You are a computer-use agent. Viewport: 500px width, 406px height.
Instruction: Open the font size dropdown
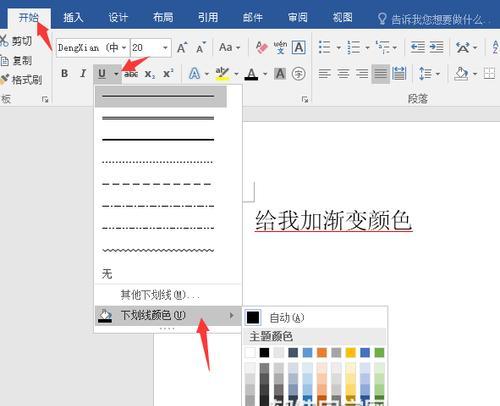pyautogui.click(x=165, y=48)
